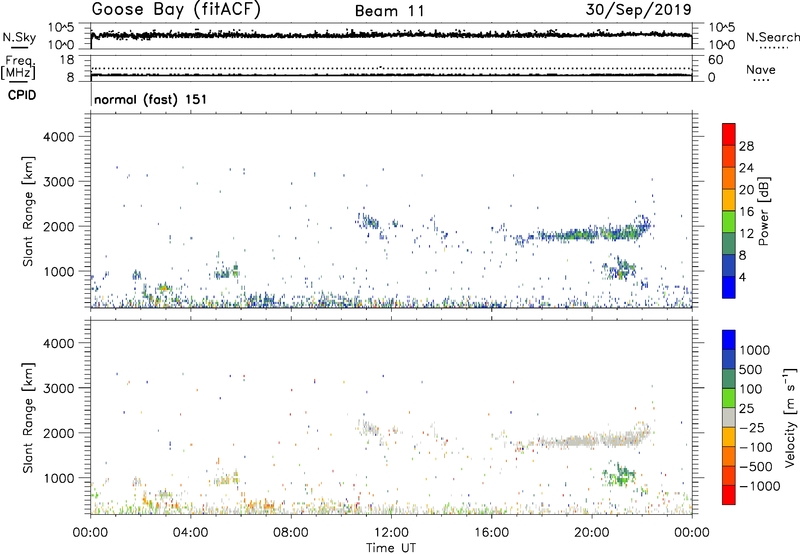Click the '12:00' time axis label
Screen dimensions: 800x554
391,533
